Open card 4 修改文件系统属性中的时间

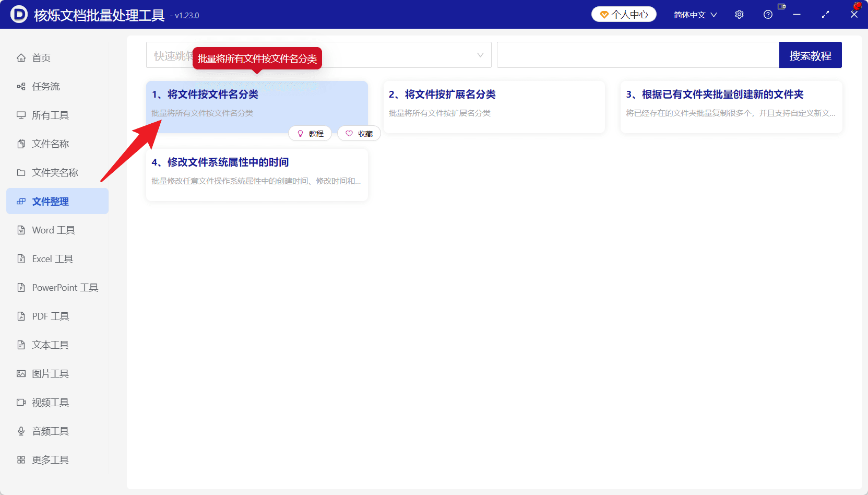coord(257,175)
